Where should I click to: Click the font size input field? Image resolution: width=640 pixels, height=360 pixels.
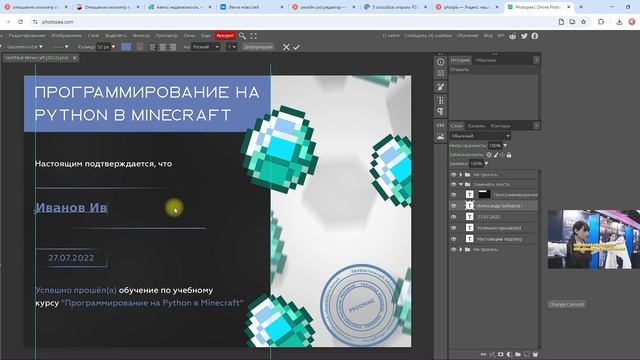[103, 47]
